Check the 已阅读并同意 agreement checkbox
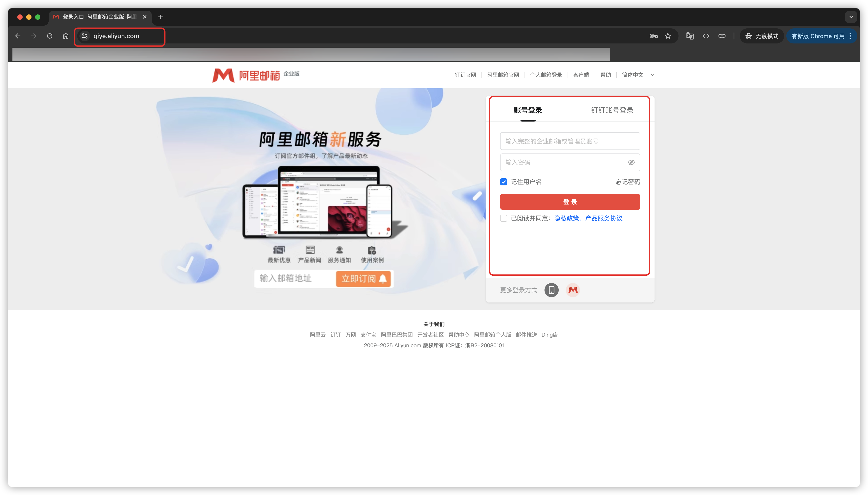The width and height of the screenshot is (868, 495). (504, 218)
